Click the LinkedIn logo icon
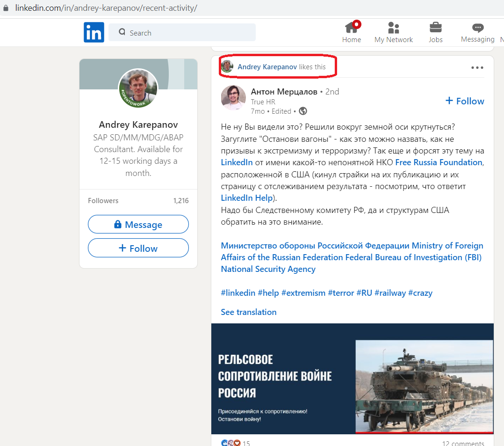The width and height of the screenshot is (504, 446). coord(94,32)
